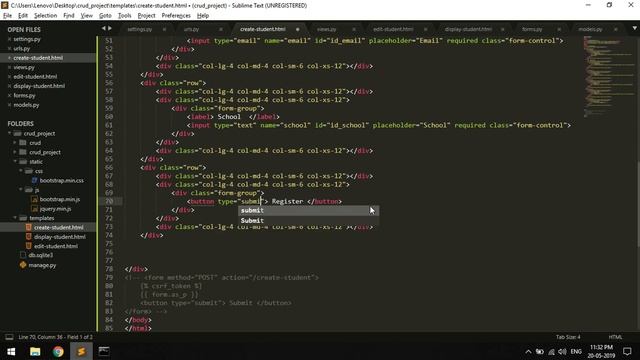Expand the crud folder
This screenshot has height=360, width=640.
point(15,143)
